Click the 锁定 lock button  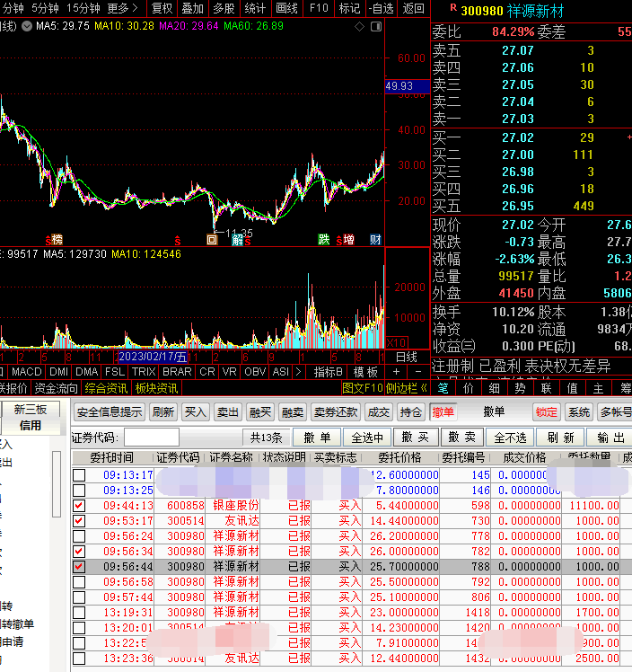tap(547, 411)
